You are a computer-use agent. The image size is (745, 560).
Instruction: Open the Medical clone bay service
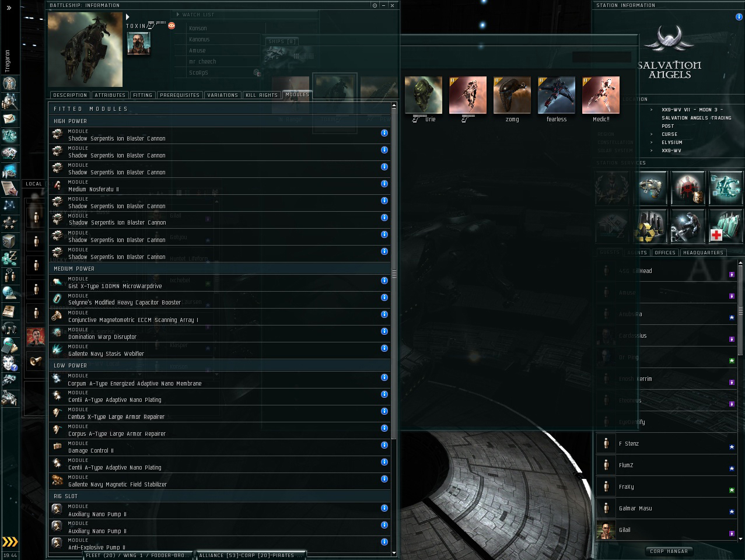coord(726,226)
